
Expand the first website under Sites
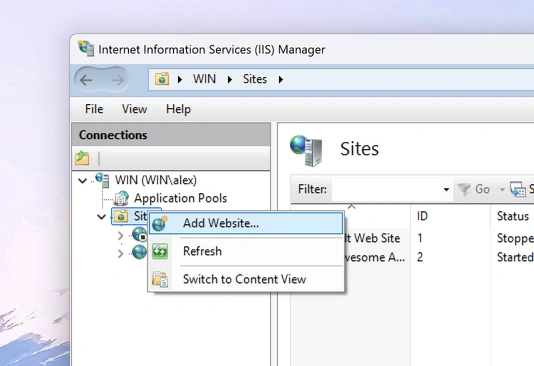click(x=121, y=236)
